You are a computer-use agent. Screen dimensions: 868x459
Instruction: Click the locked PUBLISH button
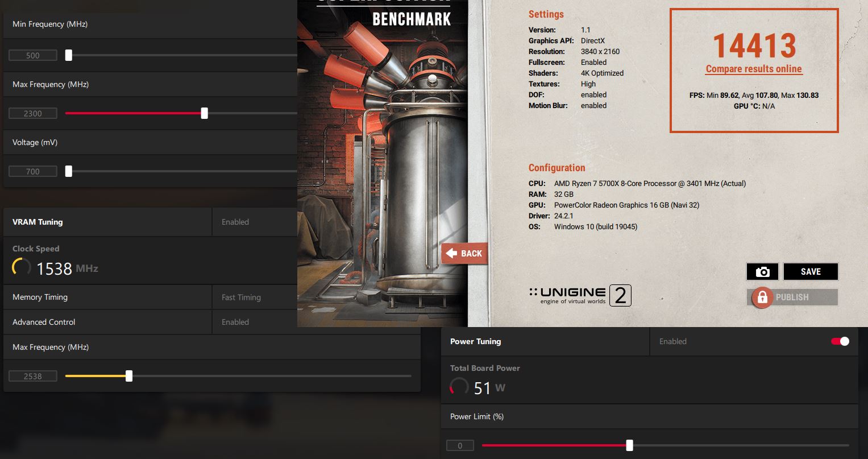click(792, 297)
